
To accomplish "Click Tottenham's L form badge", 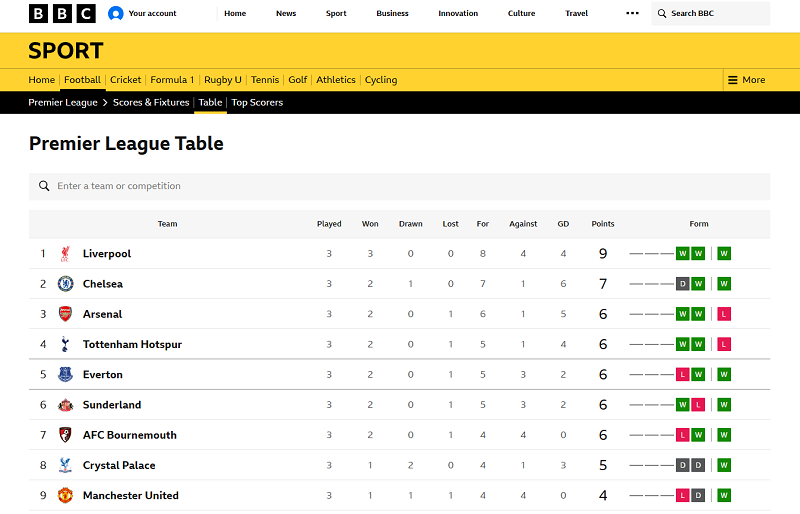I will pyautogui.click(x=724, y=345).
